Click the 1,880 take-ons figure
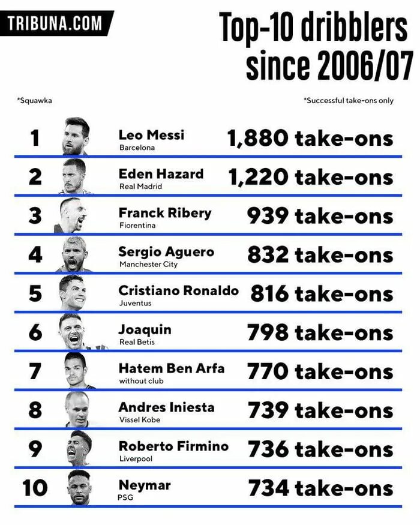Image resolution: width=420 pixels, height=525 pixels. (310, 138)
